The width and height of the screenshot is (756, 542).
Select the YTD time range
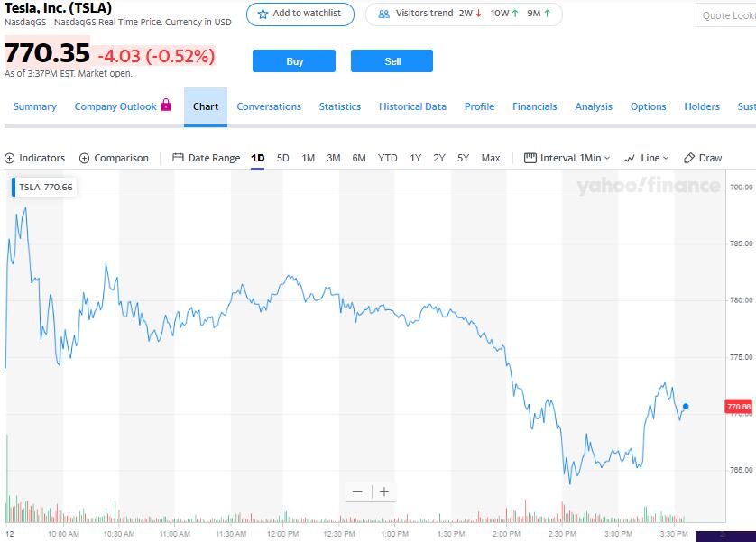388,158
